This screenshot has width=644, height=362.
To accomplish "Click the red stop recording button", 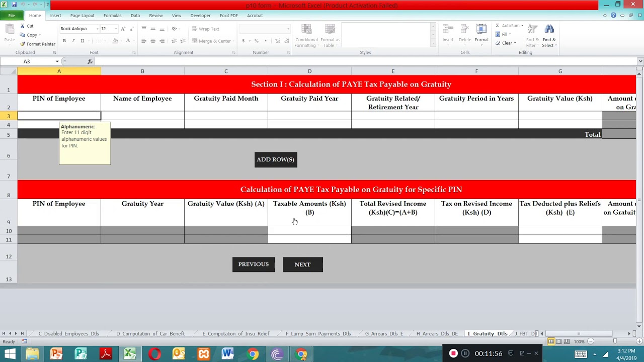I will point(453,353).
